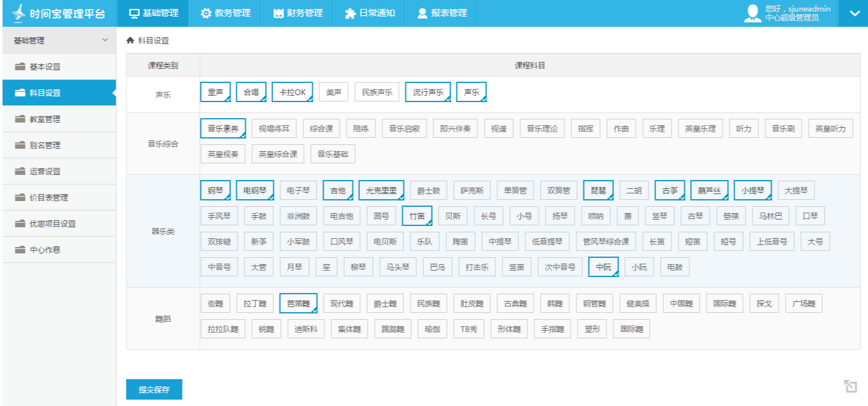Enable the 管风琴综合课 subject tag
The image size is (868, 406).
click(606, 241)
